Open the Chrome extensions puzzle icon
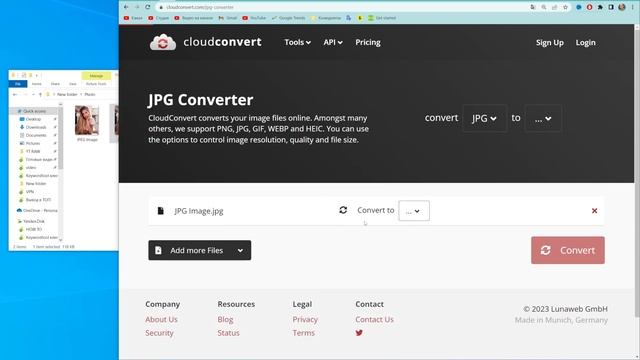The height and width of the screenshot is (360, 640). click(600, 7)
